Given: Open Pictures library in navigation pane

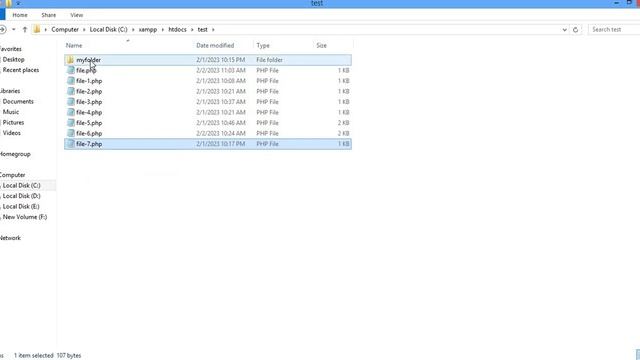Looking at the screenshot, I should coord(13,122).
